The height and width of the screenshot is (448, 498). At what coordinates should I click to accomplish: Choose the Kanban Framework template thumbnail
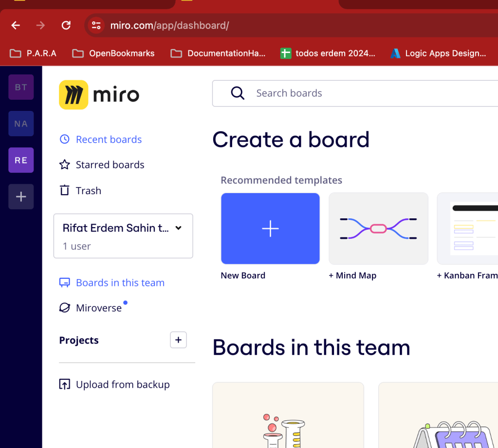467,229
